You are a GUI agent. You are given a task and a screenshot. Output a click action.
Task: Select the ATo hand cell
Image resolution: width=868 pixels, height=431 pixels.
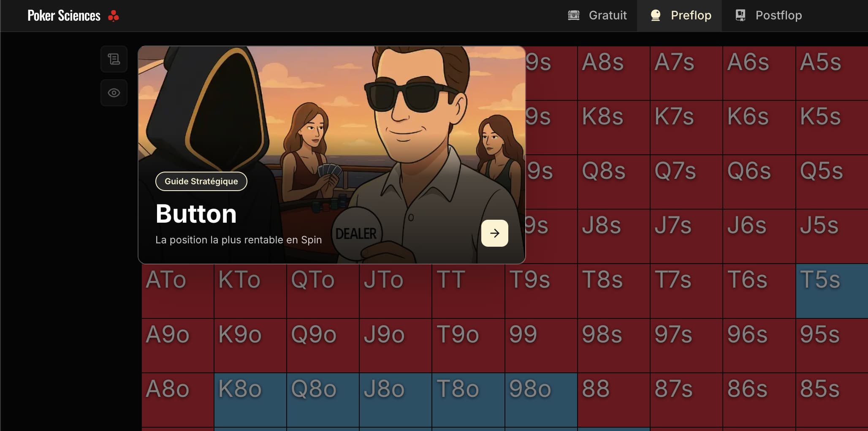tap(177, 291)
